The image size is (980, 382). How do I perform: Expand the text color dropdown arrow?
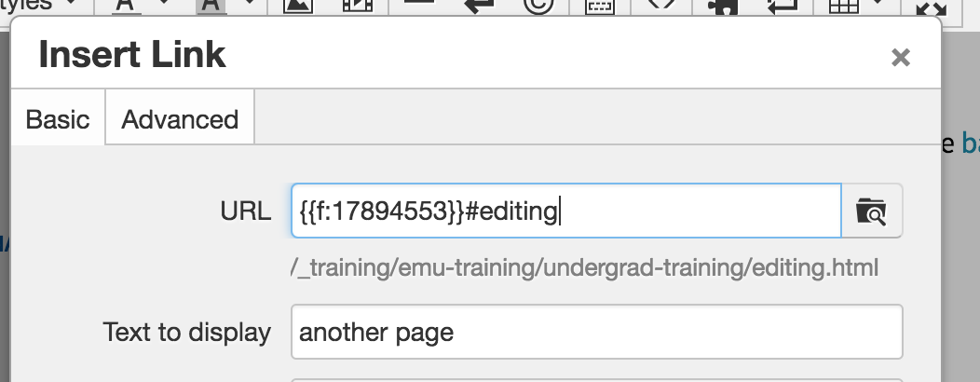[x=164, y=6]
